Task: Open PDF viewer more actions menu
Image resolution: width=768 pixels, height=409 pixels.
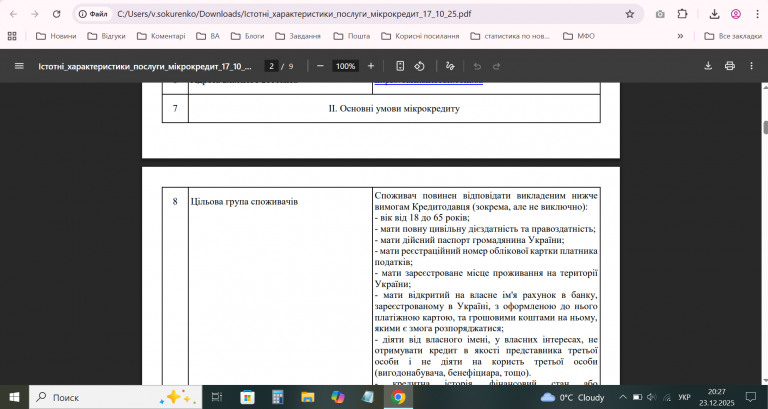Action: pyautogui.click(x=751, y=66)
